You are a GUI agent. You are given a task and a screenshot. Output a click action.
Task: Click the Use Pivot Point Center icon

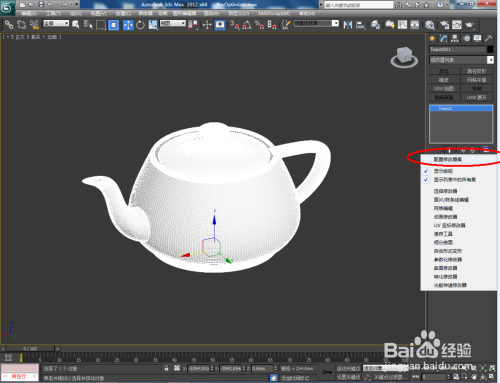point(193,25)
